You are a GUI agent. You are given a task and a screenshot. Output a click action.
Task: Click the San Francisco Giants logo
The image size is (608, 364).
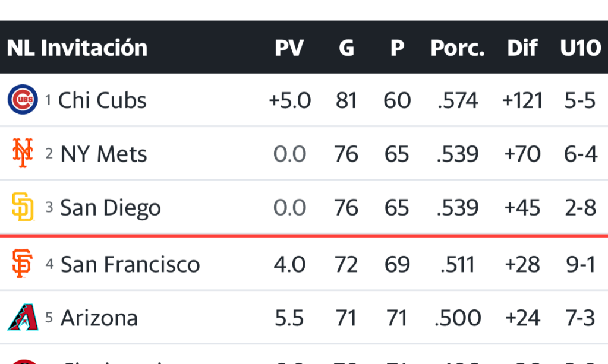(x=23, y=264)
